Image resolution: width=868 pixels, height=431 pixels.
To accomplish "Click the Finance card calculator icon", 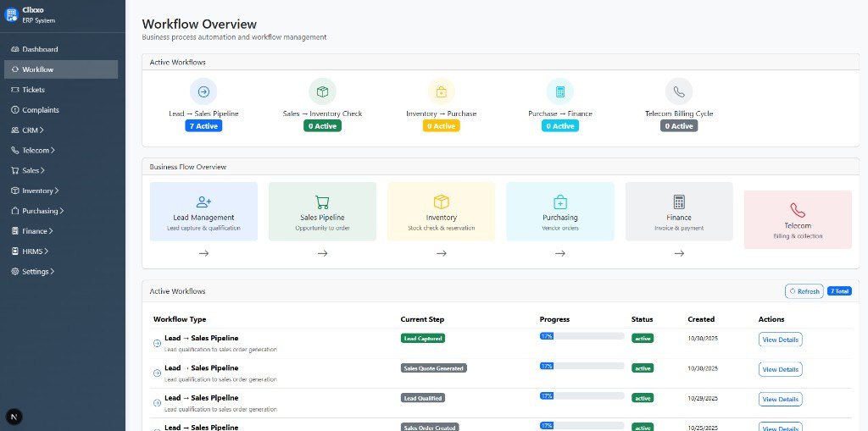I will click(679, 202).
